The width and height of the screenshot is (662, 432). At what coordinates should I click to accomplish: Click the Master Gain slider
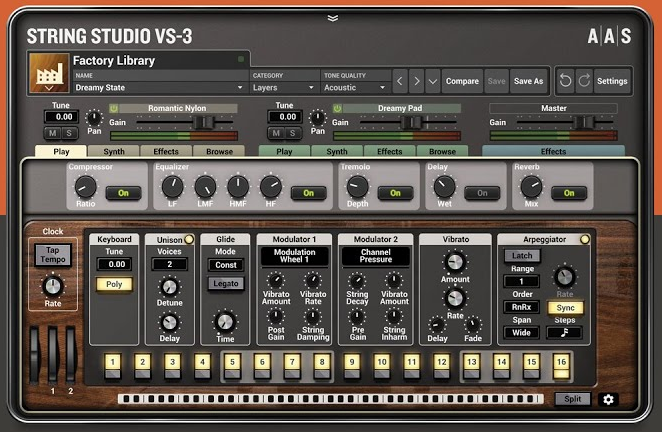pyautogui.click(x=565, y=122)
